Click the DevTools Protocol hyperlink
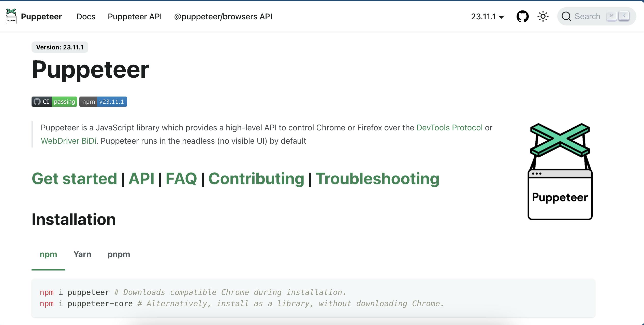This screenshot has width=644, height=325. [x=449, y=128]
